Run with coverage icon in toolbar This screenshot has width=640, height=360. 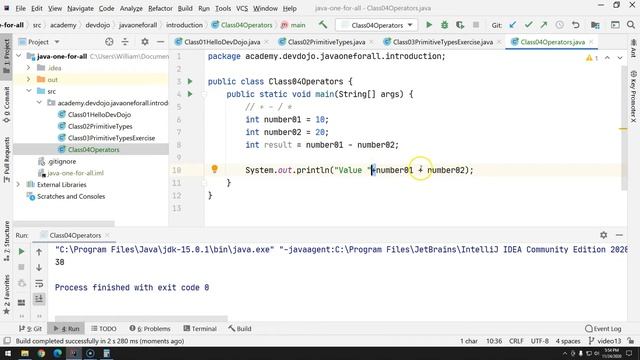(x=460, y=25)
